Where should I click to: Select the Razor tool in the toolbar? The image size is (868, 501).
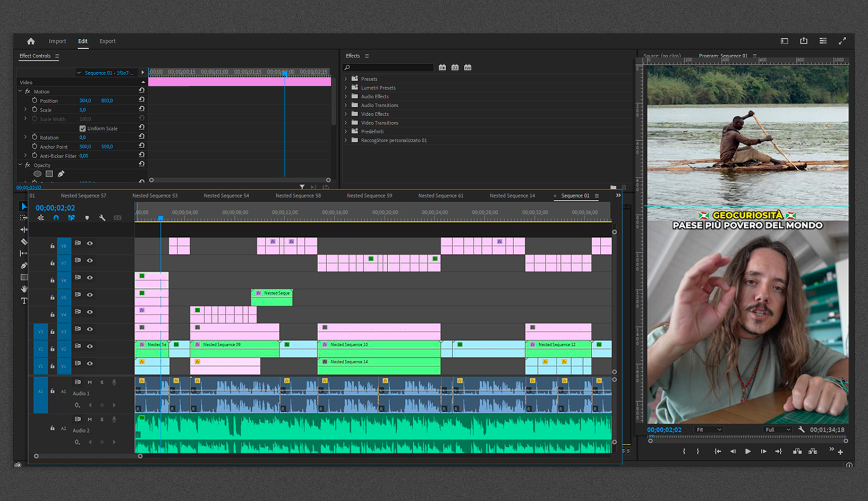click(24, 242)
